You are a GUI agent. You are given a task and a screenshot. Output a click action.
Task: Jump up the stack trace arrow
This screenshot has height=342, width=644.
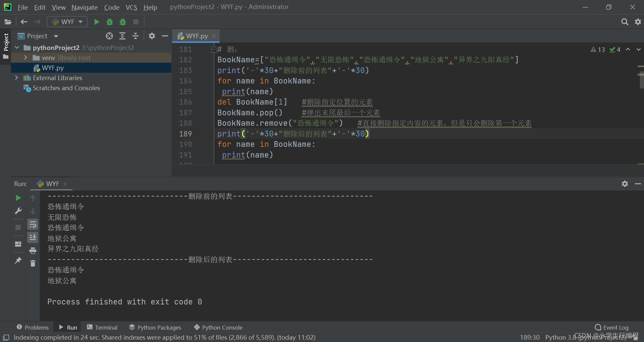pyautogui.click(x=33, y=198)
